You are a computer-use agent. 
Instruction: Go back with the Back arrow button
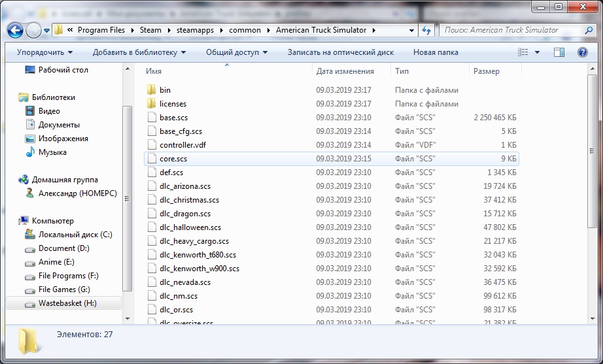(x=16, y=30)
